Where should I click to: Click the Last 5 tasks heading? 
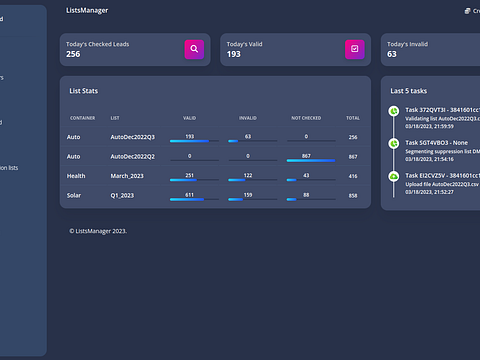[x=409, y=91]
